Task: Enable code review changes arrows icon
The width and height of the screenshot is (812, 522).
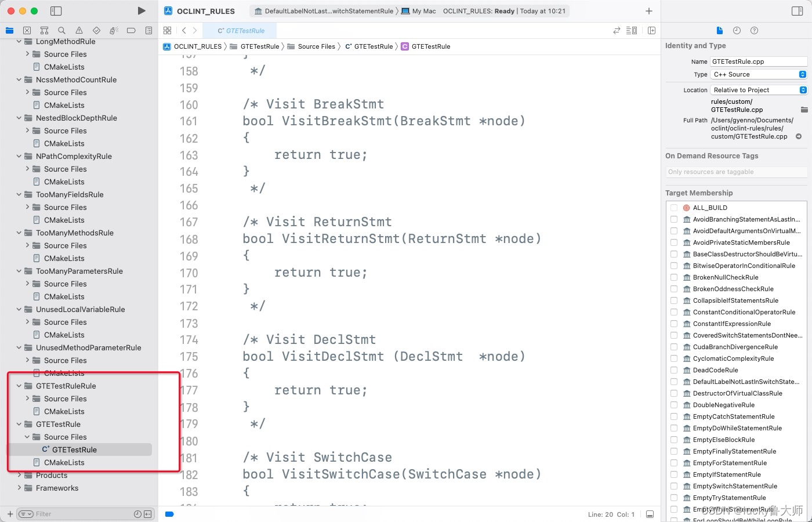Action: tap(617, 31)
